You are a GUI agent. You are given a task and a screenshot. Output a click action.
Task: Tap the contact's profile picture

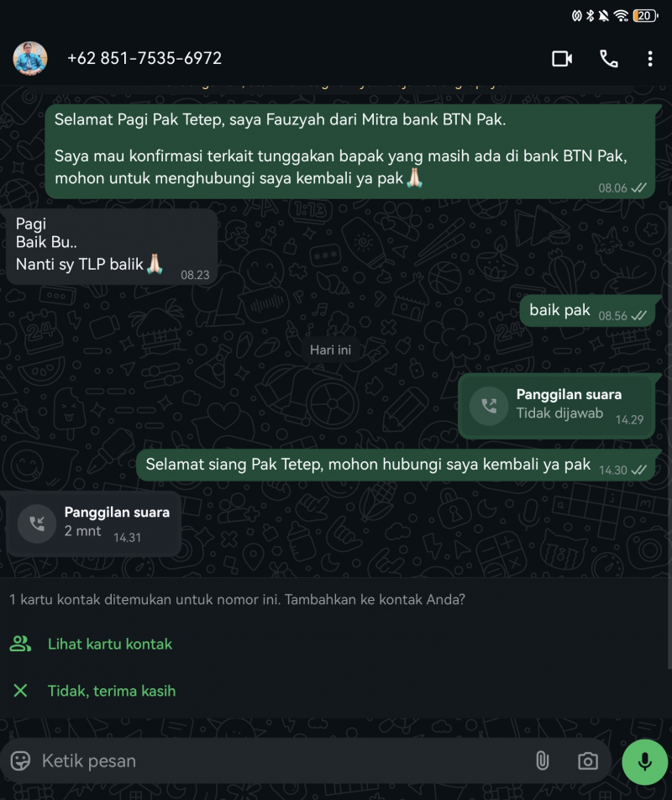(31, 59)
